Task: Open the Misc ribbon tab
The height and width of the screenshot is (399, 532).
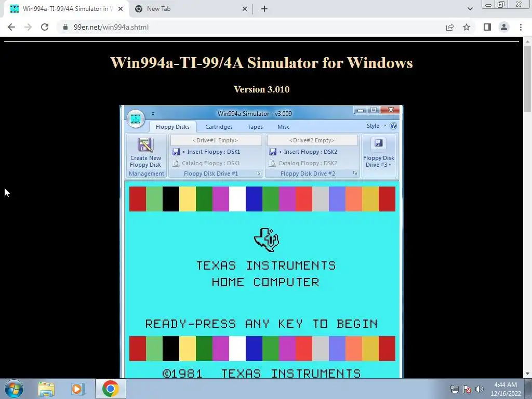Action: pyautogui.click(x=283, y=127)
